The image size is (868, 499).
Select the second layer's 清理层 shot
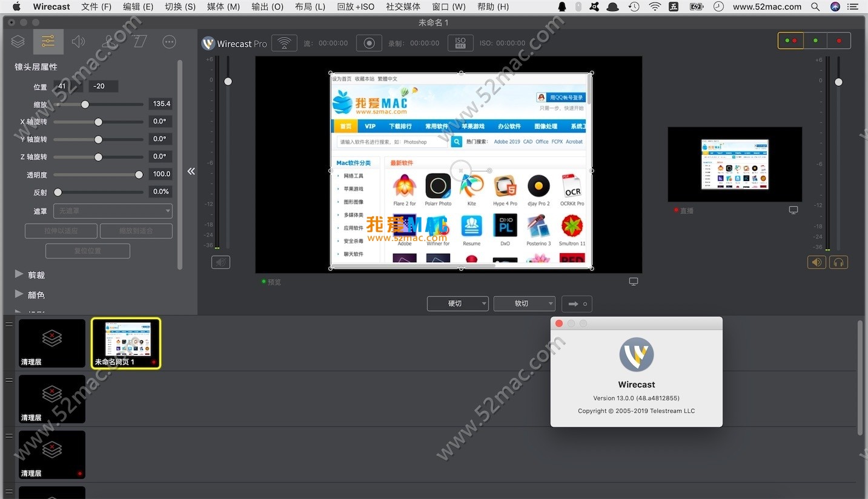point(52,399)
